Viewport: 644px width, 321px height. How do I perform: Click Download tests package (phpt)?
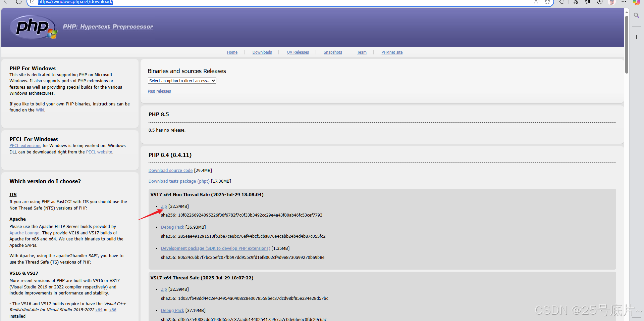point(179,181)
